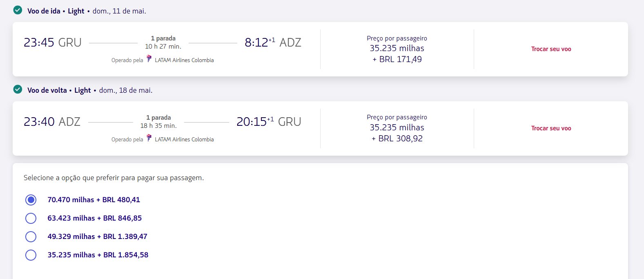Click 8:12 ADZ arrival time
This screenshot has width=644, height=279.
click(x=273, y=42)
